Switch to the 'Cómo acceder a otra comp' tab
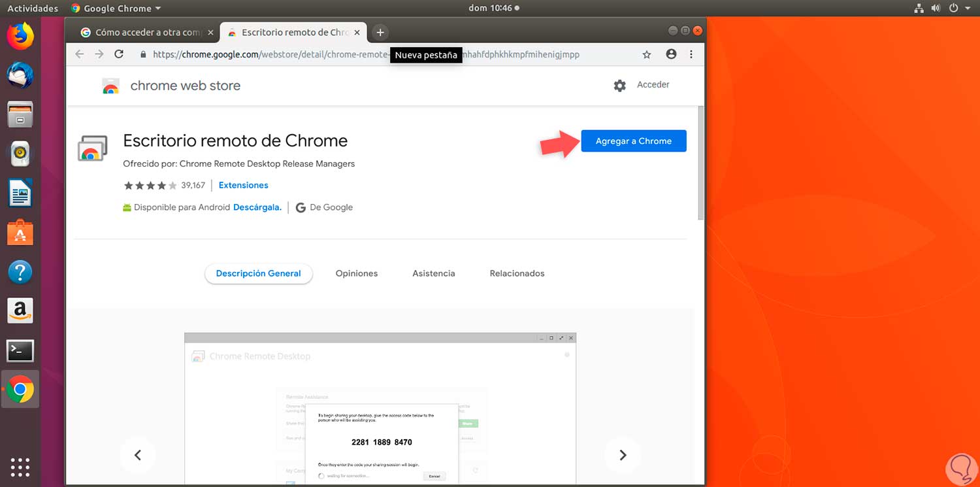980x487 pixels. [146, 32]
